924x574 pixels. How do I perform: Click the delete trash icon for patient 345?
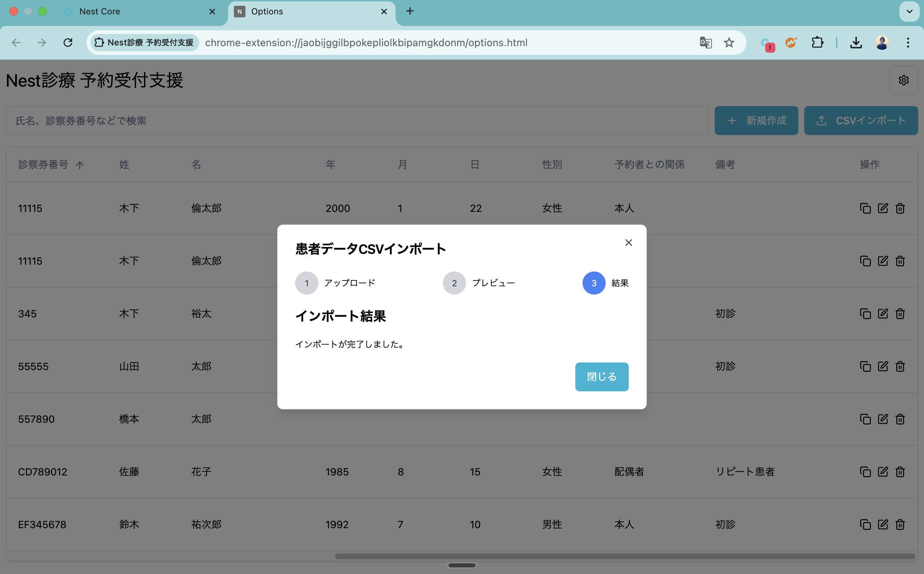[900, 314]
